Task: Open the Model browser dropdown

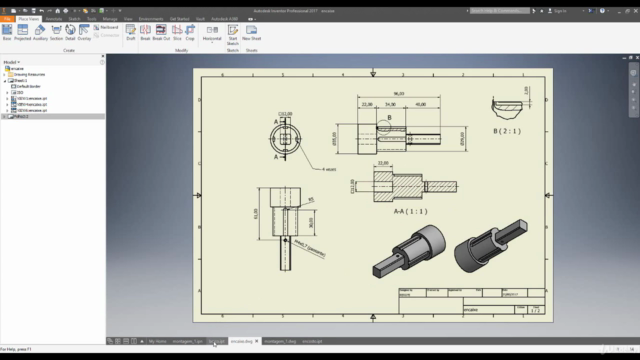Action: [12, 62]
